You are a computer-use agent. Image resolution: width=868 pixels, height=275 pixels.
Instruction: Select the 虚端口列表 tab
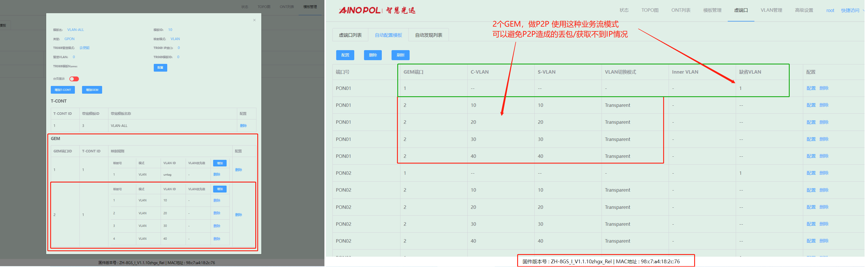[350, 35]
